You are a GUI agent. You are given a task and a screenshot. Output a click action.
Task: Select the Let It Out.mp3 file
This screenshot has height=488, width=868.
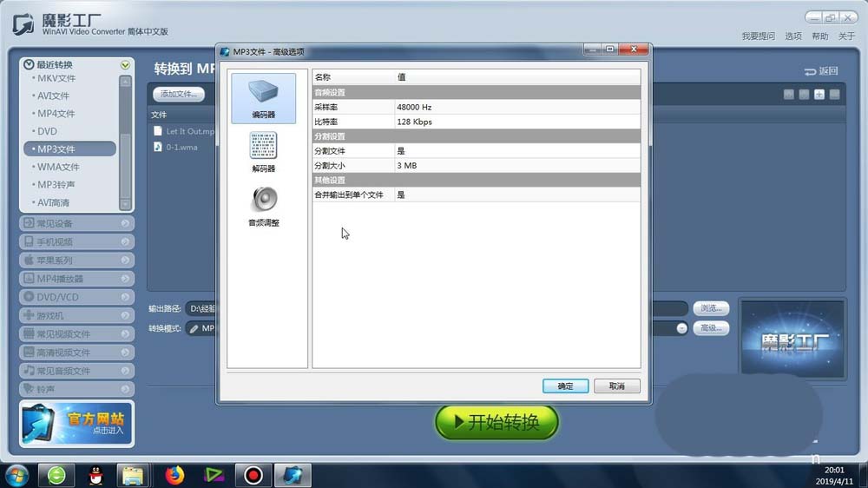[x=184, y=131]
